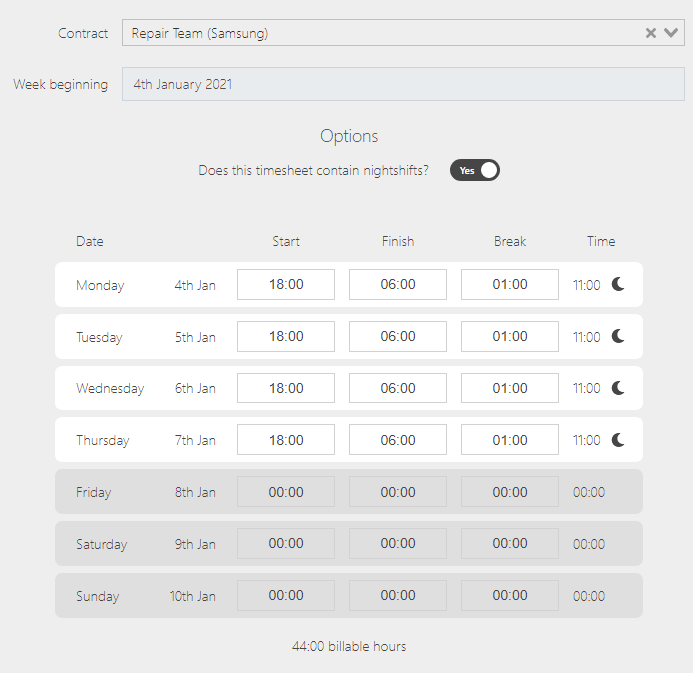Click Saturday's Break time field
The image size is (693, 673).
tap(510, 544)
